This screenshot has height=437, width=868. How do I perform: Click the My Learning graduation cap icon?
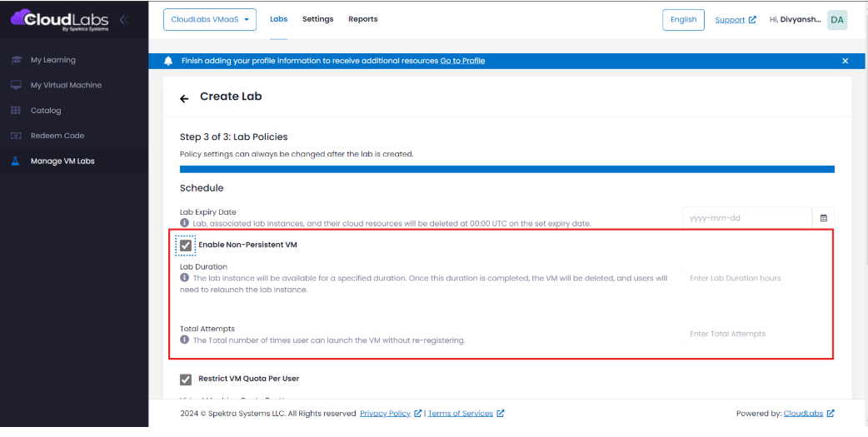pos(16,60)
